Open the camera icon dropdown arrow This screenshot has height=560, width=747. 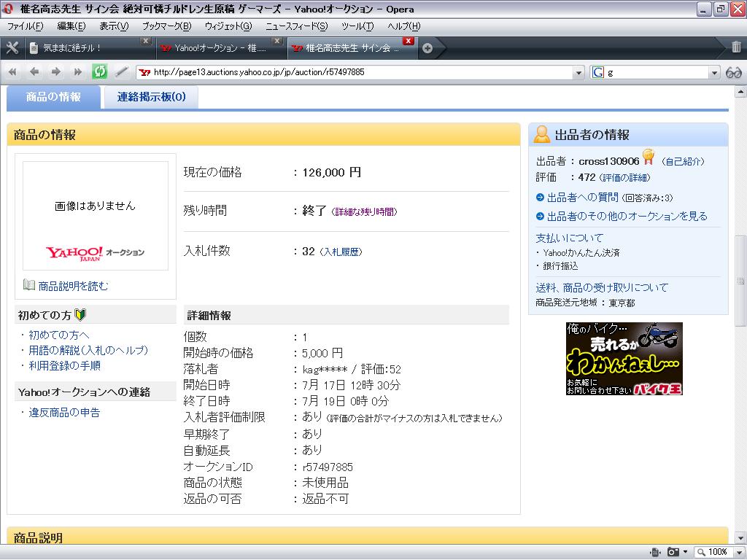(x=685, y=552)
